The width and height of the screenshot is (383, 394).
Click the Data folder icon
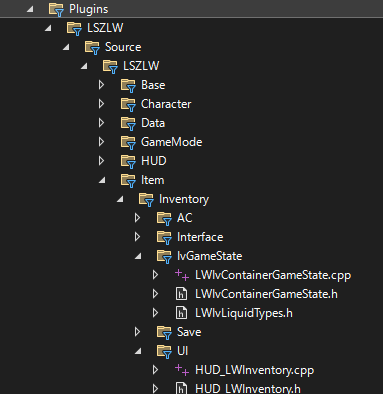[x=128, y=123]
